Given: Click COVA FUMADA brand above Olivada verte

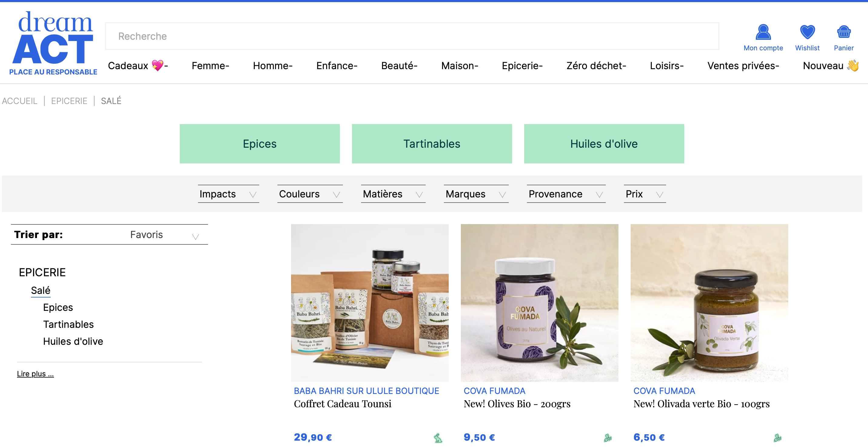Looking at the screenshot, I should coord(664,391).
